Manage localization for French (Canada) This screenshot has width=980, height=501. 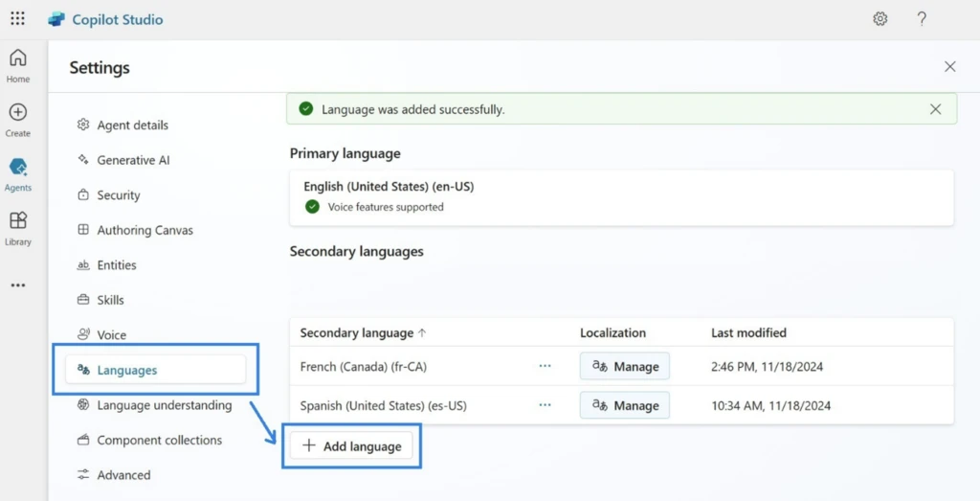pos(625,366)
